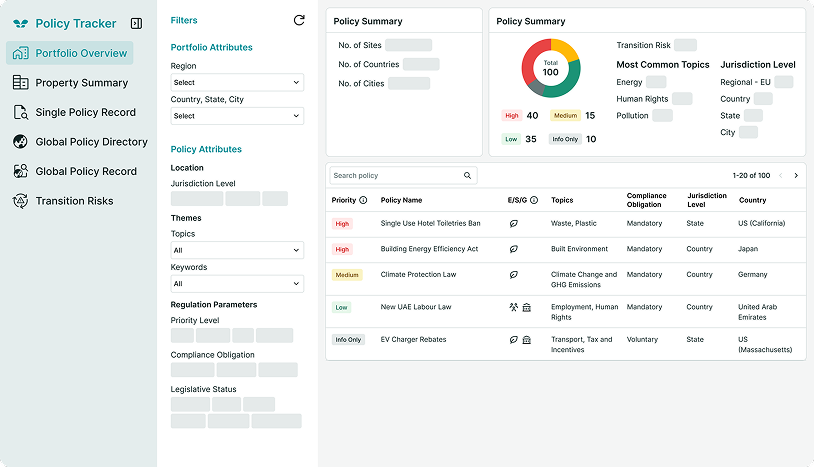This screenshot has height=467, width=814.
Task: Click the Policy Tracker leaf logo
Action: pyautogui.click(x=20, y=23)
